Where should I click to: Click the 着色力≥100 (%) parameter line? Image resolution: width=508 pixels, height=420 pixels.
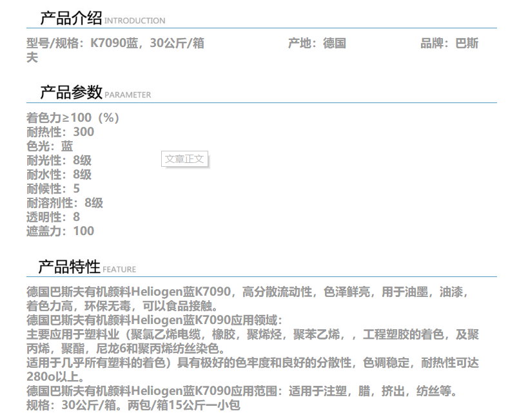coord(73,118)
